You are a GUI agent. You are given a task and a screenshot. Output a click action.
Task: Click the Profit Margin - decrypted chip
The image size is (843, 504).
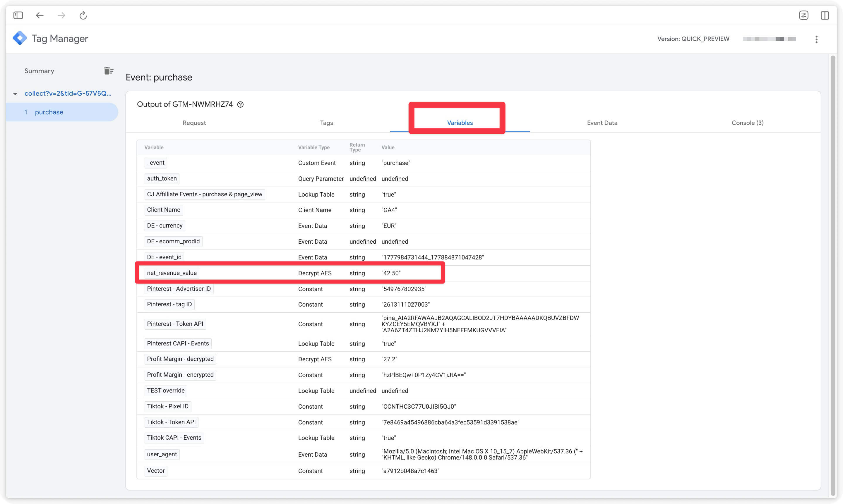180,359
